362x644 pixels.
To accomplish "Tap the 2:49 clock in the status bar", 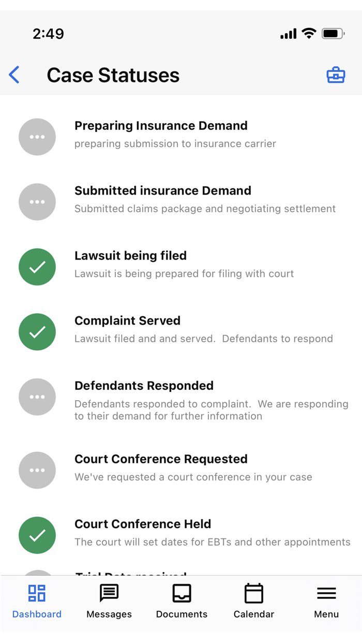I will (x=49, y=33).
